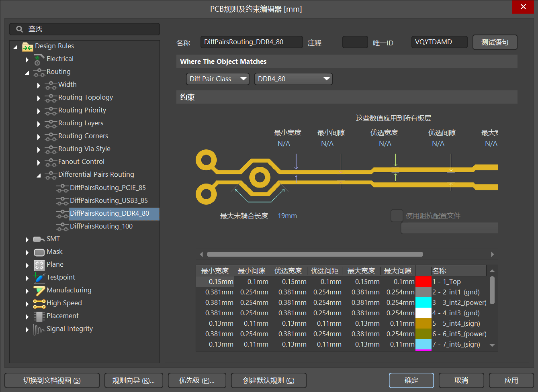This screenshot has height=392, width=538.
Task: Enable the 使用阻抗配置文件 checkbox
Action: (x=397, y=216)
